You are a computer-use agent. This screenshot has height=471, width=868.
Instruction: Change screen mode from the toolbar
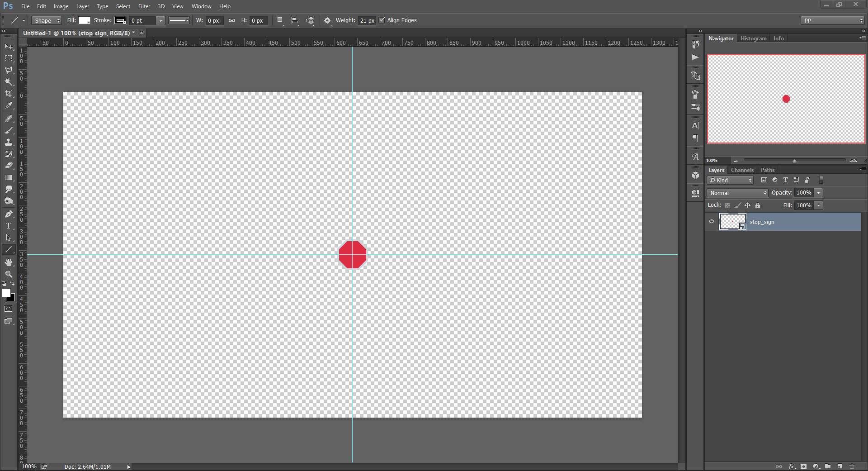click(x=9, y=321)
